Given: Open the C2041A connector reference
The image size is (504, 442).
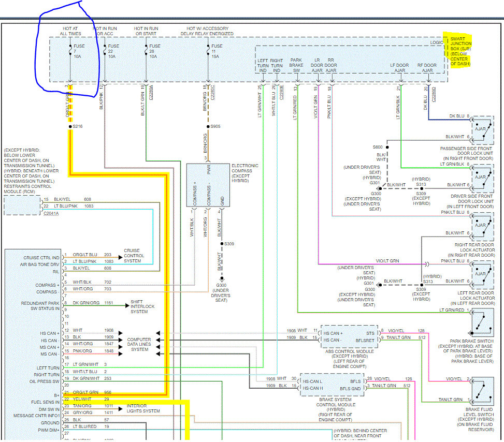Looking at the screenshot, I should click(x=51, y=213).
